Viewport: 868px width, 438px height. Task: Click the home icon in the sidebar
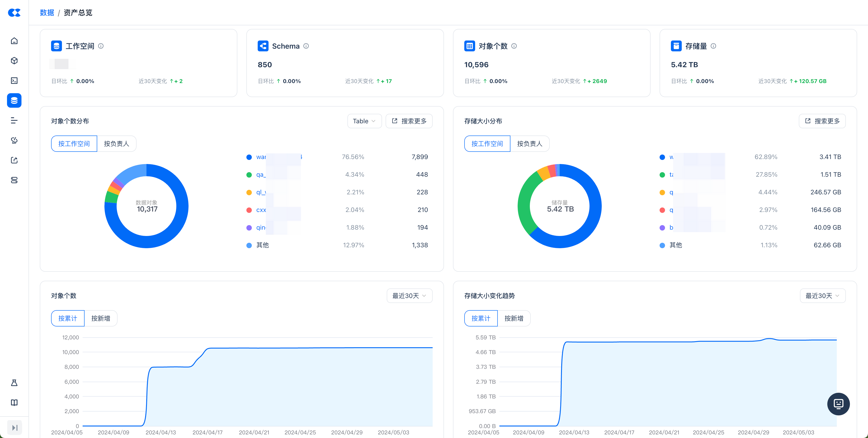tap(14, 41)
